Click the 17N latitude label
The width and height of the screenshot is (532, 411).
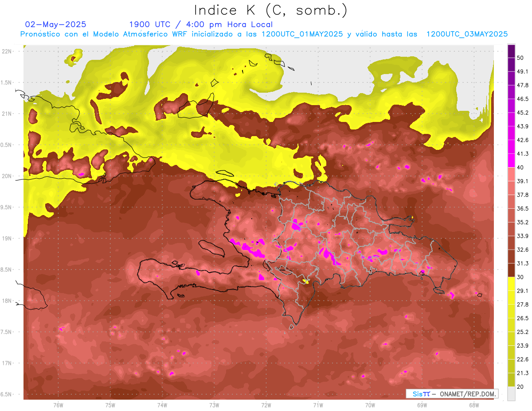[x=7, y=363]
